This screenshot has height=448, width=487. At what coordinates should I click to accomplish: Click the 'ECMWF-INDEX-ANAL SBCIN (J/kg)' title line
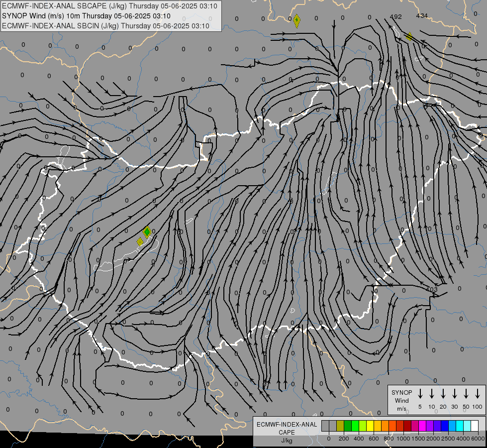pyautogui.click(x=105, y=26)
